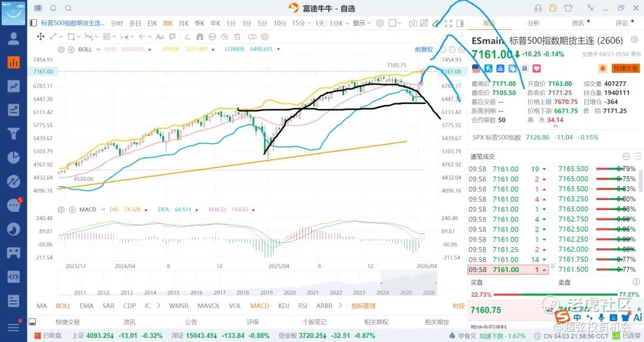Toggle the KDJ indicator on the indicator bar
The width and height of the screenshot is (644, 342).
[x=284, y=306]
